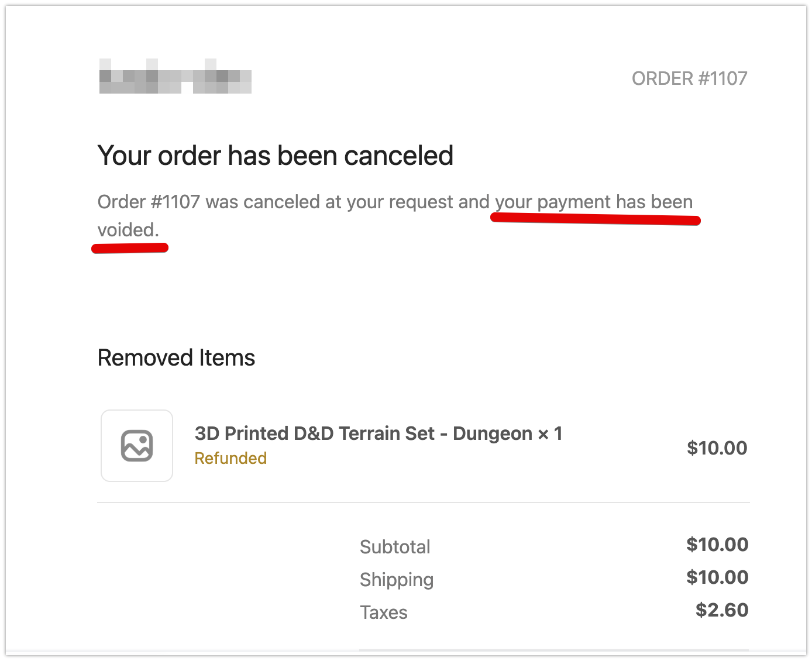Select the 3D Printed D&D Terrain Set item name
The image size is (812, 661).
pyautogui.click(x=378, y=433)
